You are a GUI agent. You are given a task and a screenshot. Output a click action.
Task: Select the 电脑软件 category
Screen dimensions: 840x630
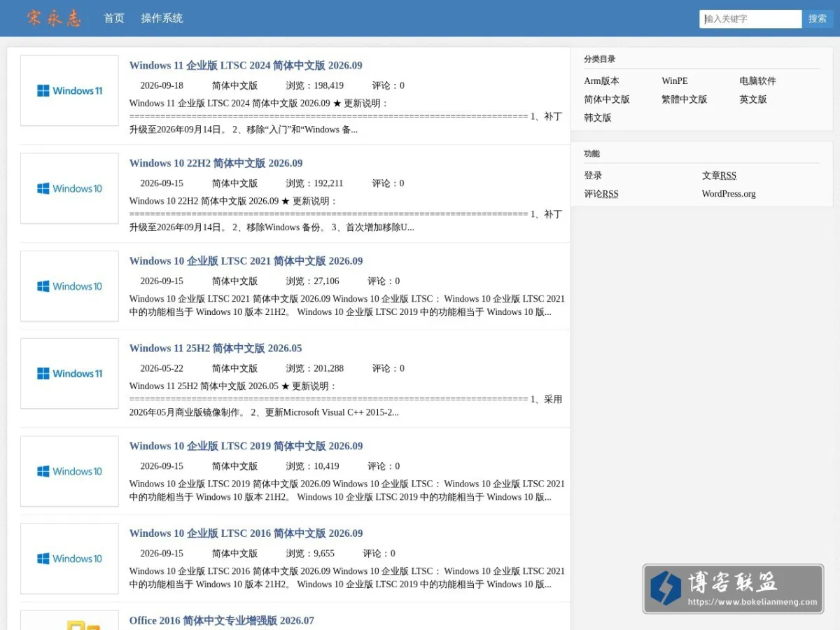coord(757,81)
